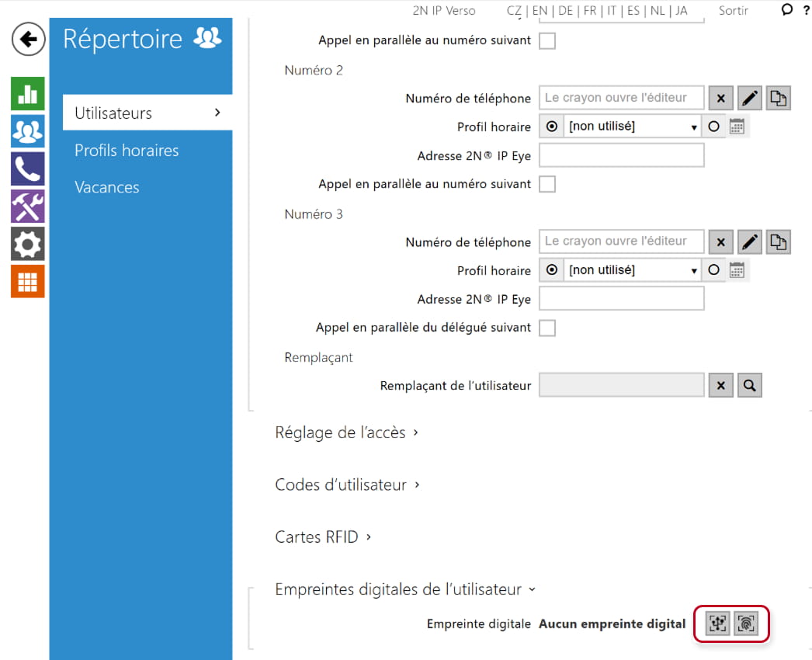Viewport: 812px width, 660px height.
Task: Expand Réglage de l'accès section
Action: tap(346, 432)
